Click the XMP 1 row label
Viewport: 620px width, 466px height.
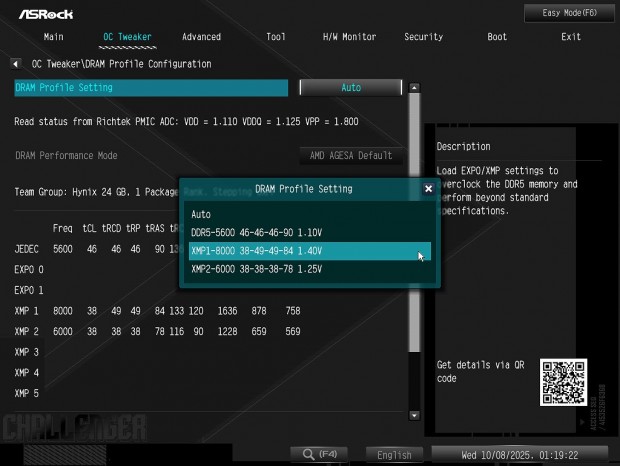tap(26, 311)
